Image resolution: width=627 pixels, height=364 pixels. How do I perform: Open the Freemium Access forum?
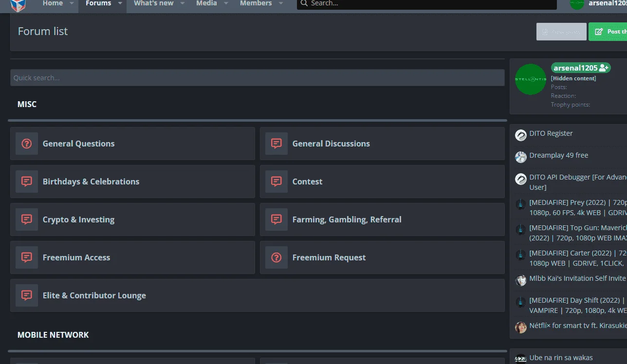tap(76, 257)
